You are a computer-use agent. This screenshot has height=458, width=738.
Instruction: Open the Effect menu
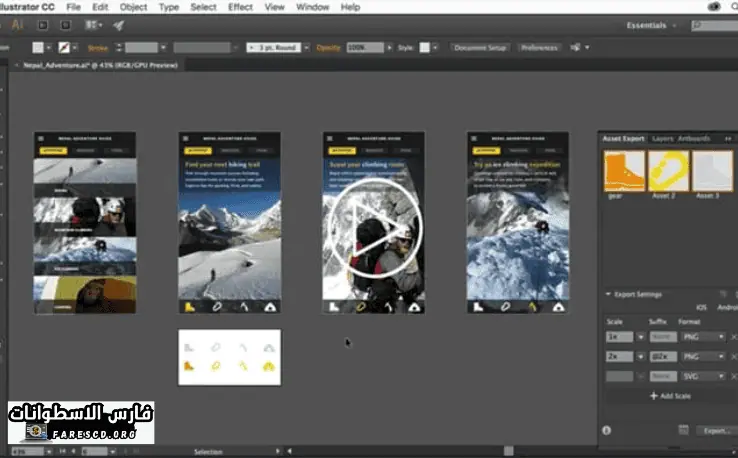click(x=240, y=7)
